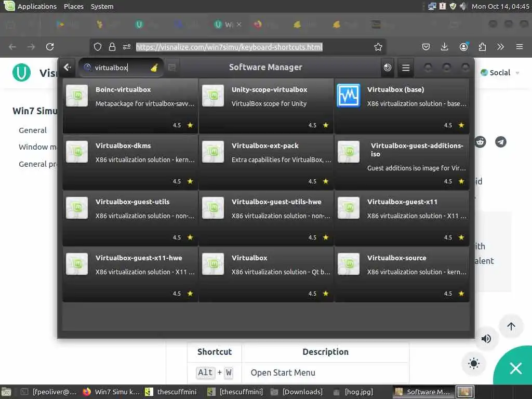Switch to thescuffmini taskbar window
532x399 pixels.
coord(171,392)
